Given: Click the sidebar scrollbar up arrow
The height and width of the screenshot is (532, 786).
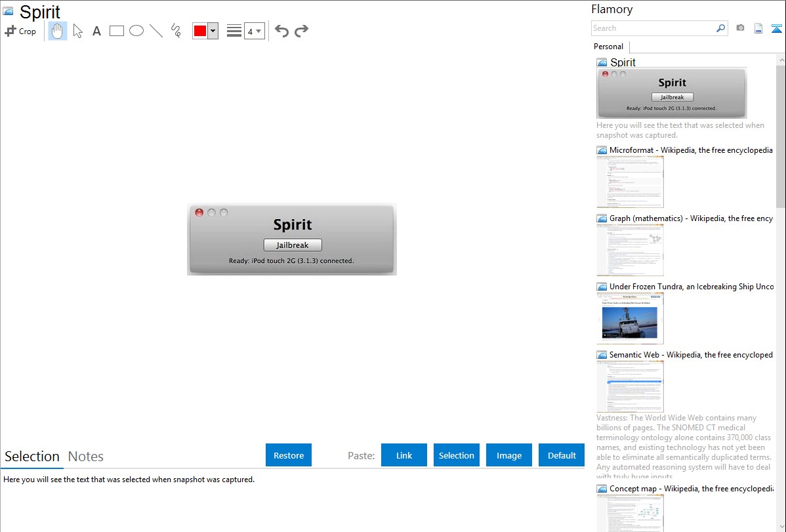Looking at the screenshot, I should coord(781,60).
